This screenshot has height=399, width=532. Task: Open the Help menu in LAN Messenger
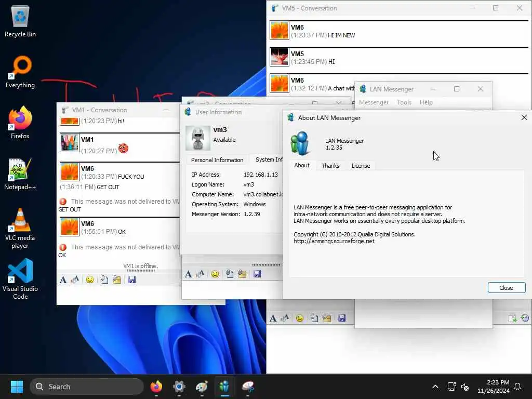[x=426, y=102]
